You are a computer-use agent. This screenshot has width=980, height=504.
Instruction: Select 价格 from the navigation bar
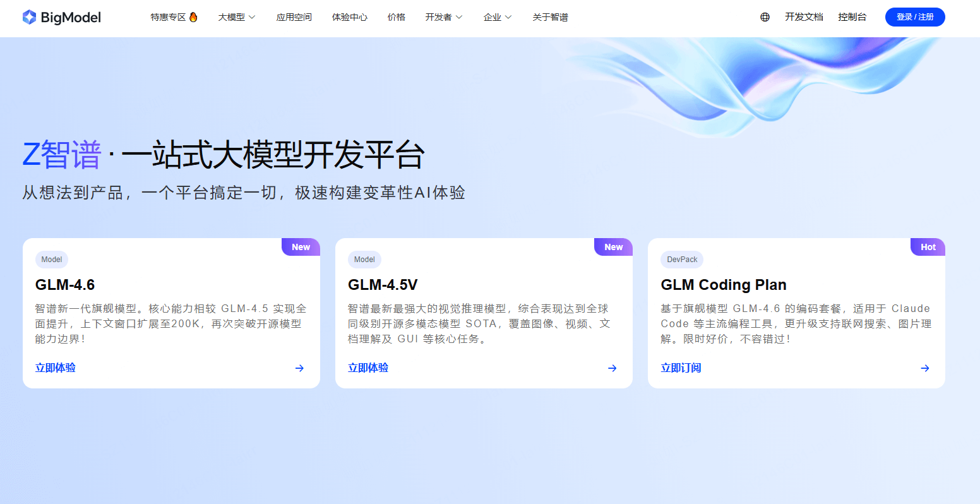pyautogui.click(x=396, y=17)
